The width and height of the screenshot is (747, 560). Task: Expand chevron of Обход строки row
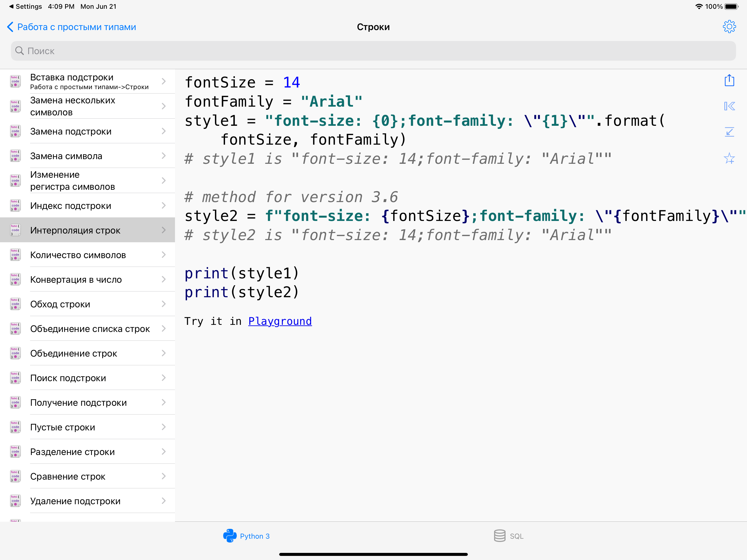pos(164,304)
